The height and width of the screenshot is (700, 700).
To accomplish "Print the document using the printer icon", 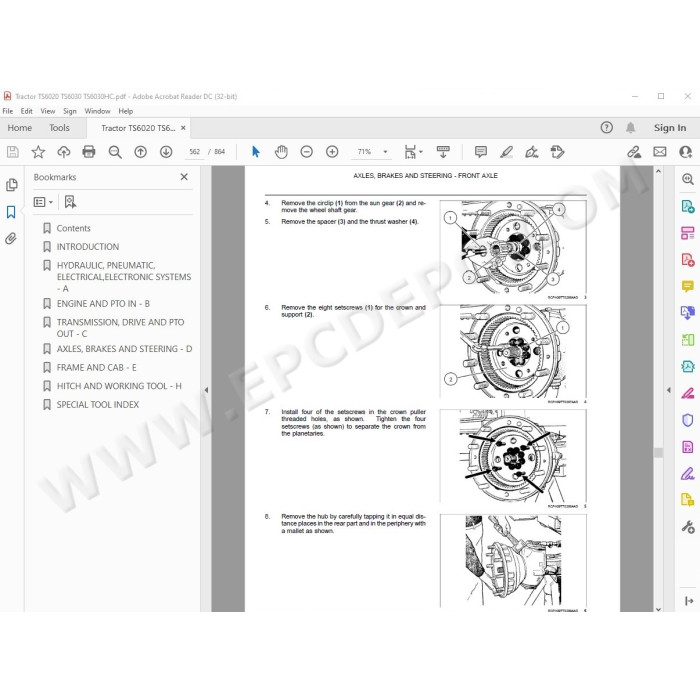I will 89,152.
